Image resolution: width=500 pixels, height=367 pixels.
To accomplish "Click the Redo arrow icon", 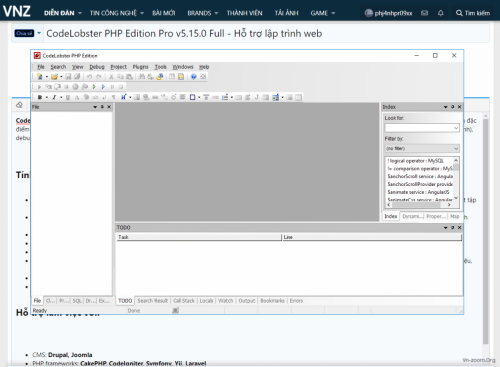I will pos(99,77).
